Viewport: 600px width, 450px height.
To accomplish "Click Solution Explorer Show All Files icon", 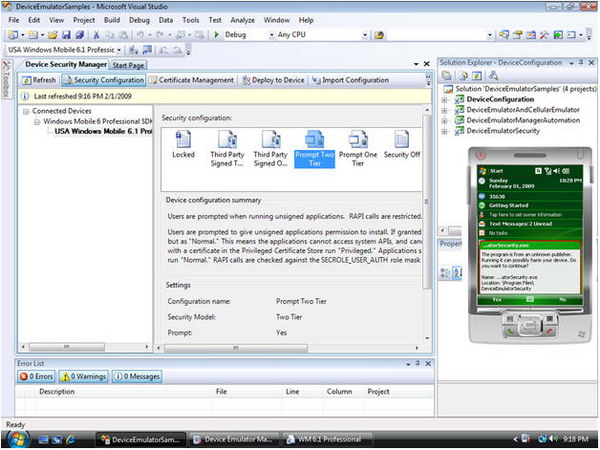I will pos(463,76).
